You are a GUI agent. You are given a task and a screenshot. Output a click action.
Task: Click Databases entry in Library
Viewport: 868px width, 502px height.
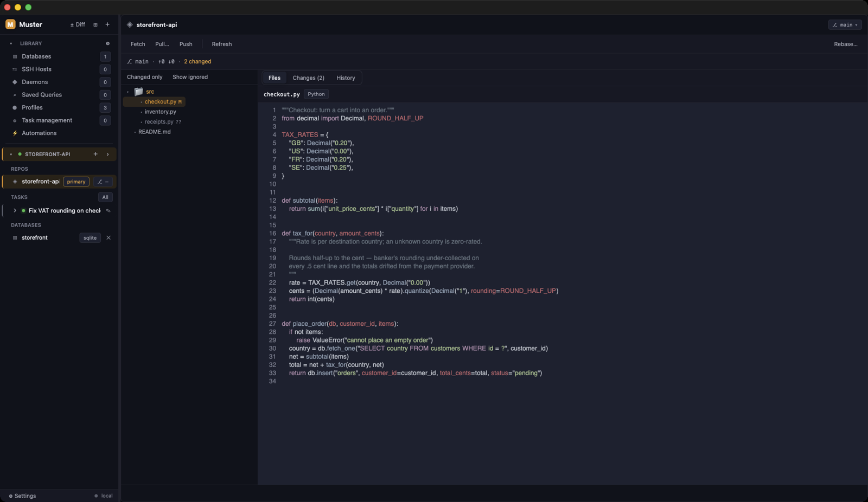point(59,56)
